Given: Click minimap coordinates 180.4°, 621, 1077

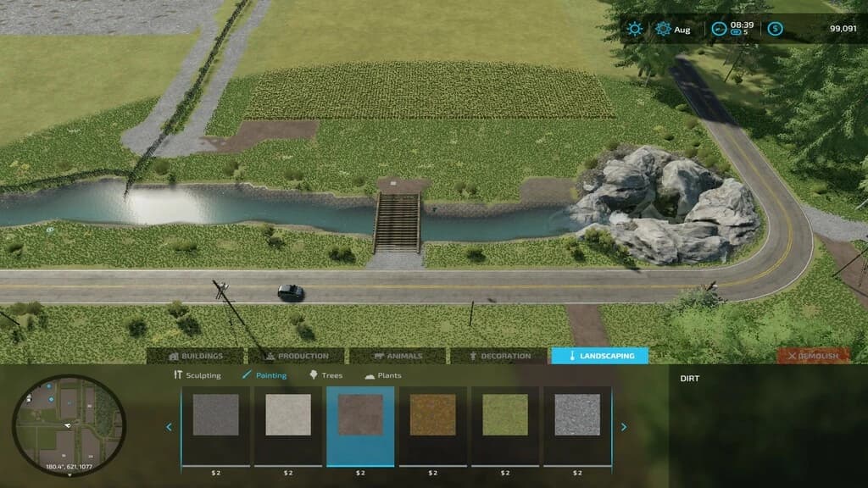Looking at the screenshot, I should 70,467.
